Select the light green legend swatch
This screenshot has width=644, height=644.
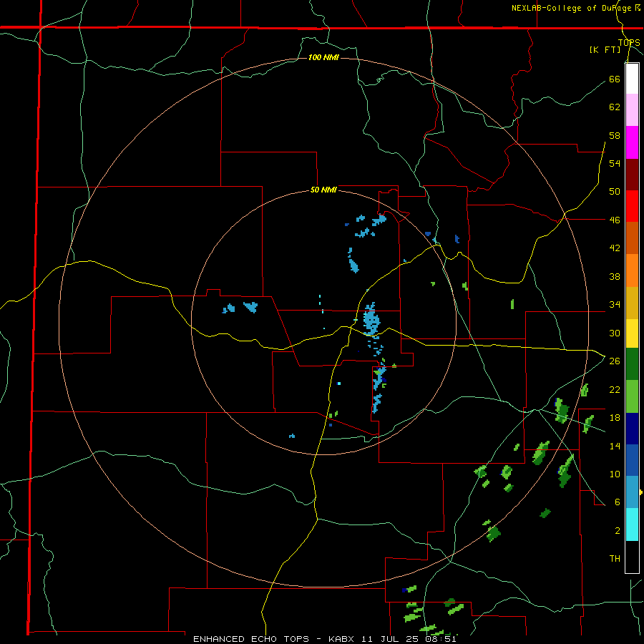(x=632, y=396)
